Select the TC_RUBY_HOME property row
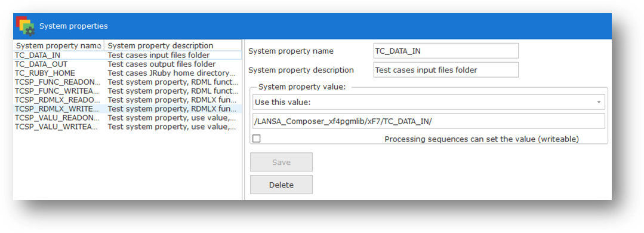Screen dimensions: 644x233 coord(127,73)
